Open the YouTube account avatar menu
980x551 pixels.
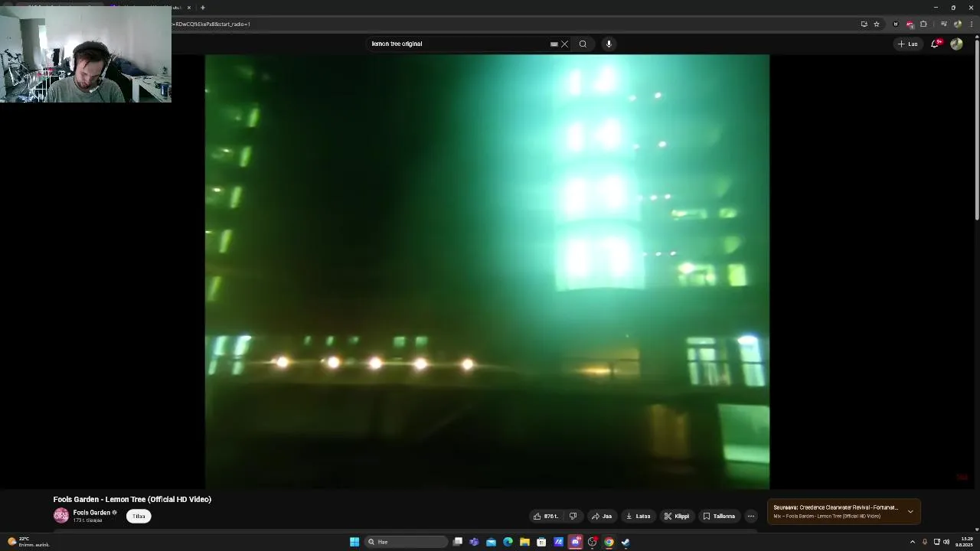(x=956, y=44)
